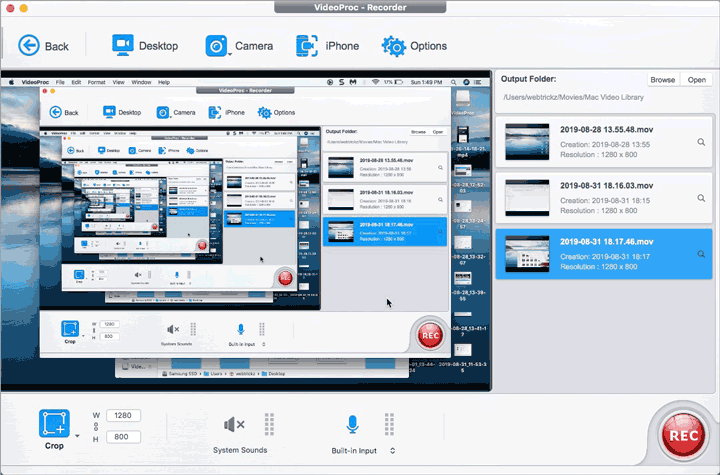The height and width of the screenshot is (475, 720).
Task: Click the Edit menu in the previewed macOS menu bar
Action: click(76, 82)
